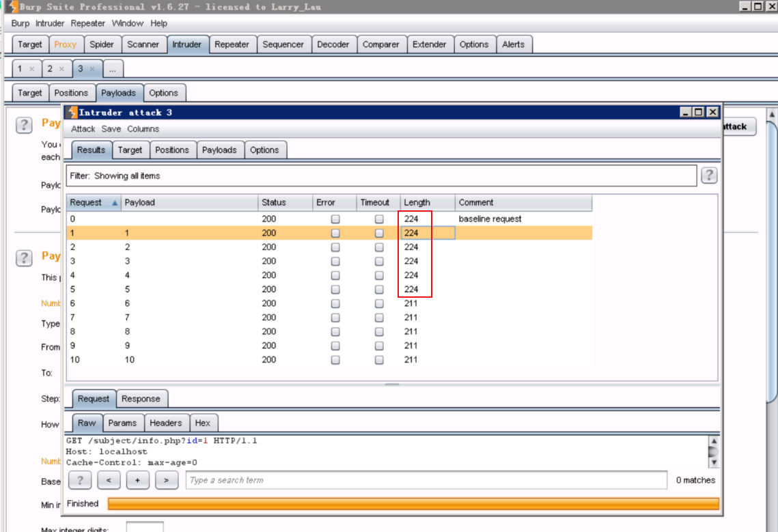This screenshot has width=778, height=532.
Task: Open new Intruder tab with ellipsis
Action: pos(113,69)
